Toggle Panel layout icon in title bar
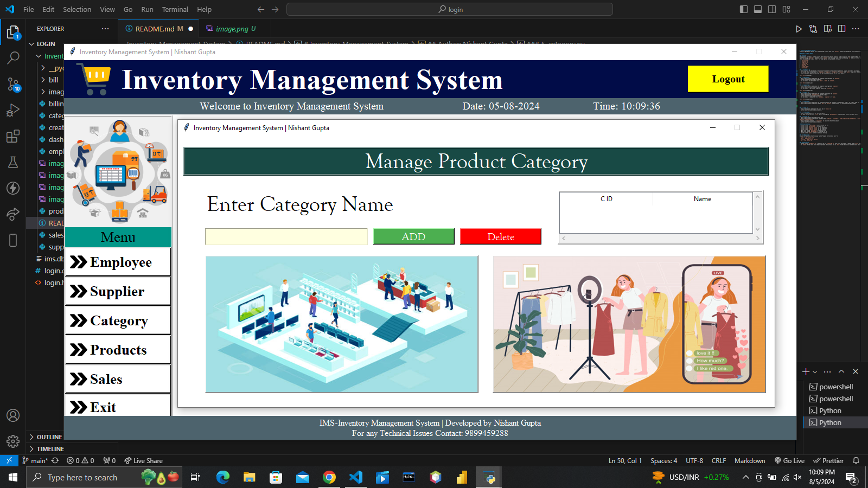Image resolution: width=868 pixels, height=488 pixels. [758, 9]
